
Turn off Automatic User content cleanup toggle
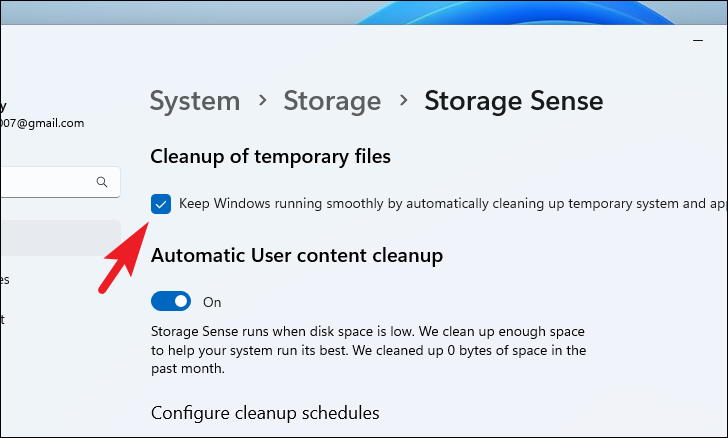click(x=171, y=301)
